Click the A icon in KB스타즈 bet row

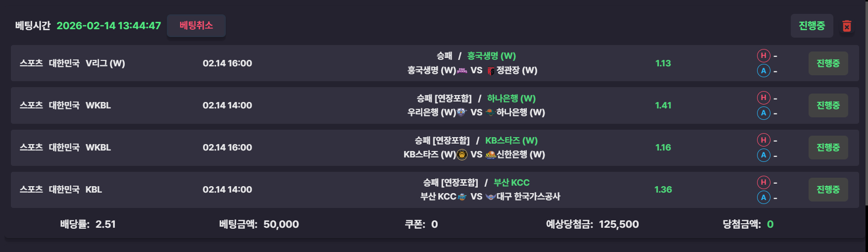pos(764,155)
